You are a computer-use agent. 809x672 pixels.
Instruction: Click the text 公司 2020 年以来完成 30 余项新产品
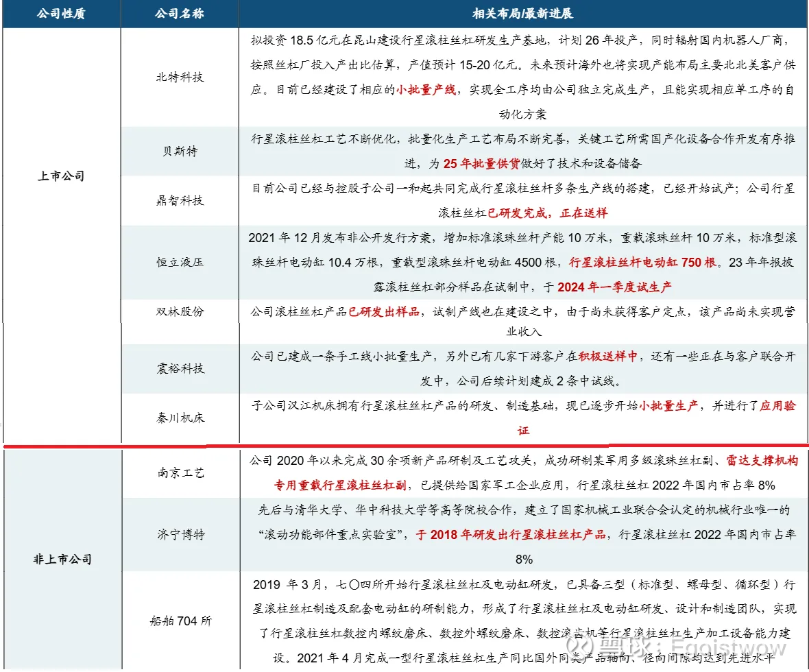(x=353, y=460)
